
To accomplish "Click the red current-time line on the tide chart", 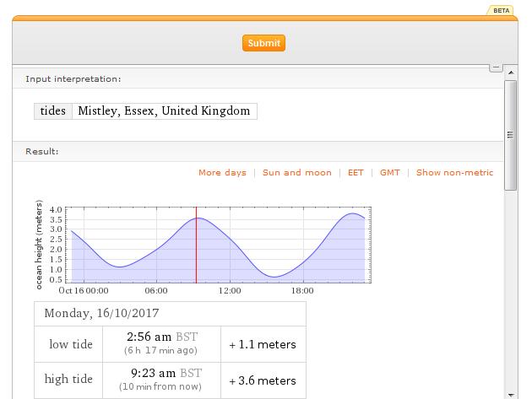I will pyautogui.click(x=197, y=253).
